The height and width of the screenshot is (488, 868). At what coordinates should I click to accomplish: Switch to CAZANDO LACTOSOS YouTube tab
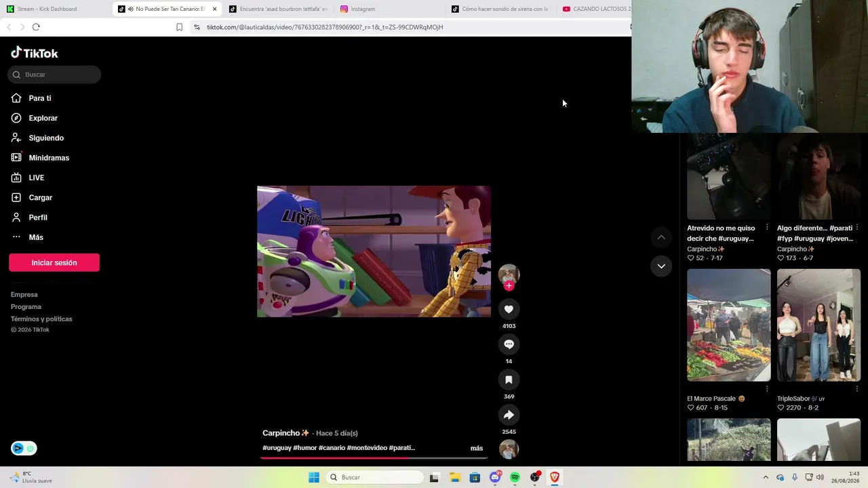coord(596,9)
